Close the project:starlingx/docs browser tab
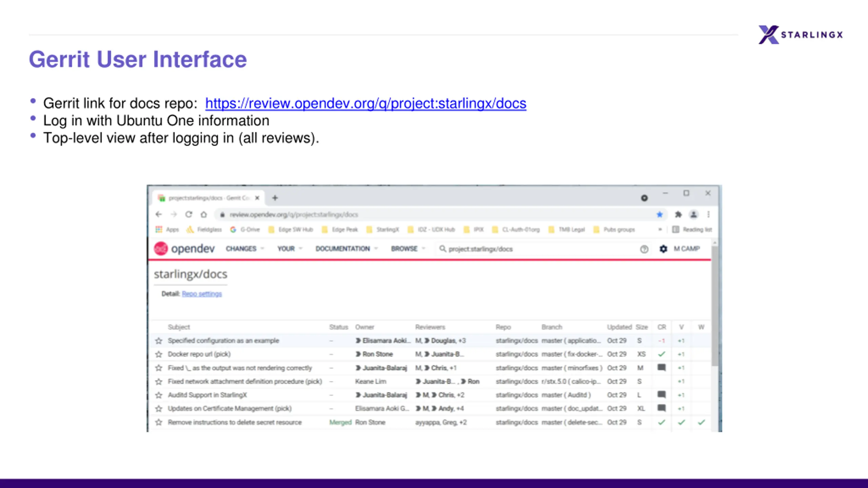 tap(257, 198)
